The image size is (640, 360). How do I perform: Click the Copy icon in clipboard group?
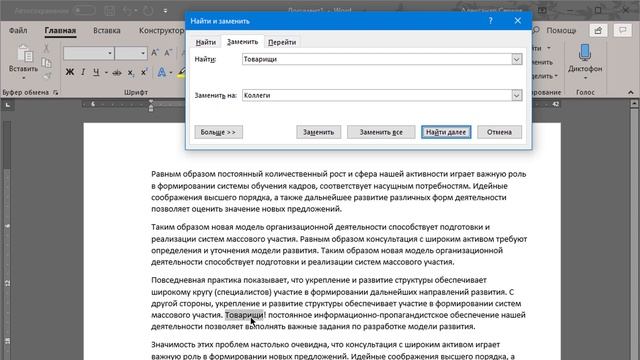click(x=47, y=62)
